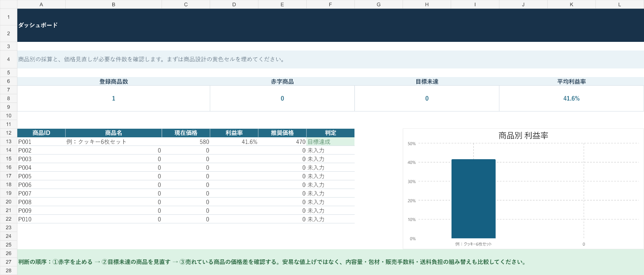
Task: Click column A header
Action: [x=41, y=4]
